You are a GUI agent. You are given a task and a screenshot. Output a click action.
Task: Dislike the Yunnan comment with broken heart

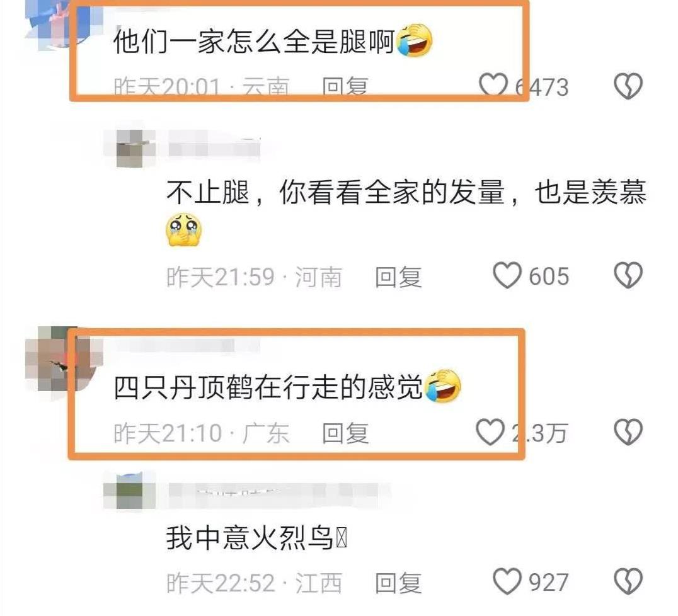(628, 86)
